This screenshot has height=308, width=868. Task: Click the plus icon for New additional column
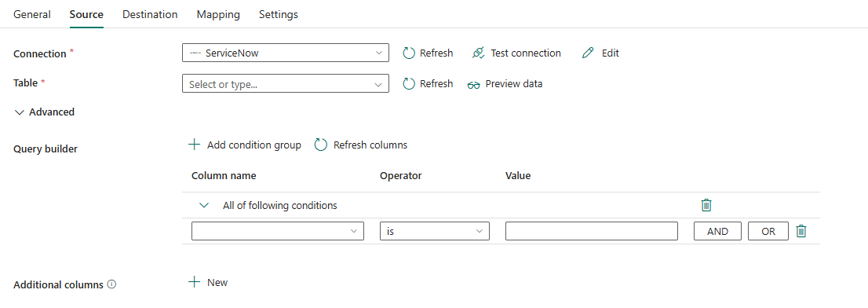click(194, 283)
